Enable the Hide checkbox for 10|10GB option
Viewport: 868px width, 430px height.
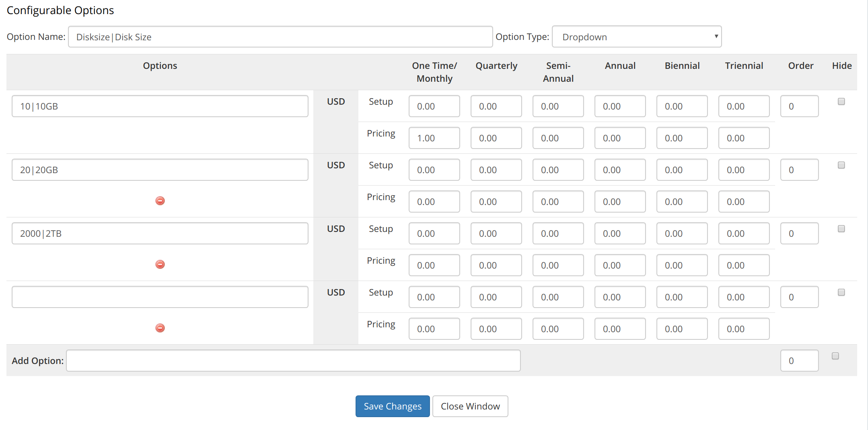tap(841, 101)
